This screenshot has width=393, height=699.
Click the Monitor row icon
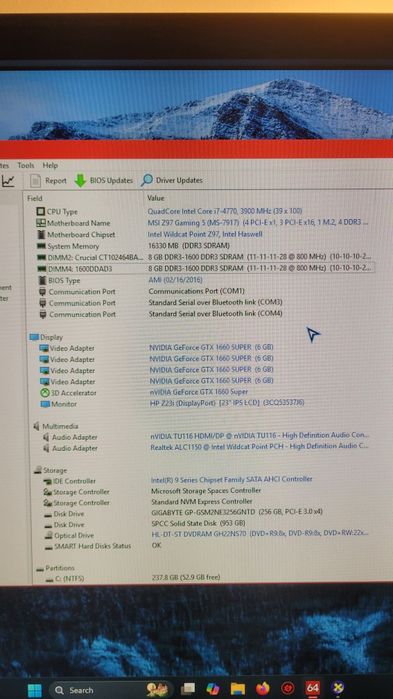click(45, 404)
